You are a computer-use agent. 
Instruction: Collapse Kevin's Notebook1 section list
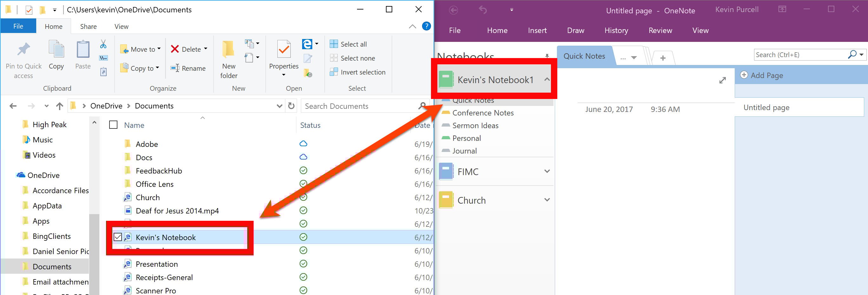click(547, 80)
